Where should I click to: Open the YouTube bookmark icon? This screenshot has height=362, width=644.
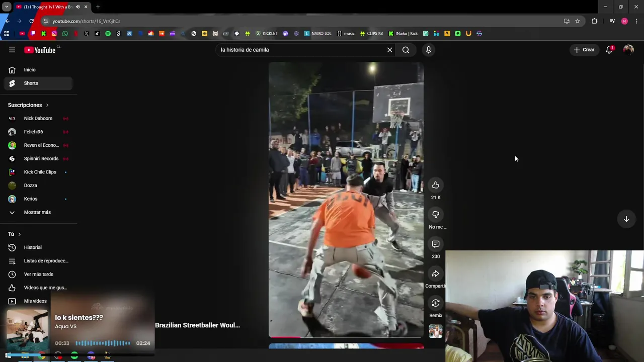pos(22,34)
